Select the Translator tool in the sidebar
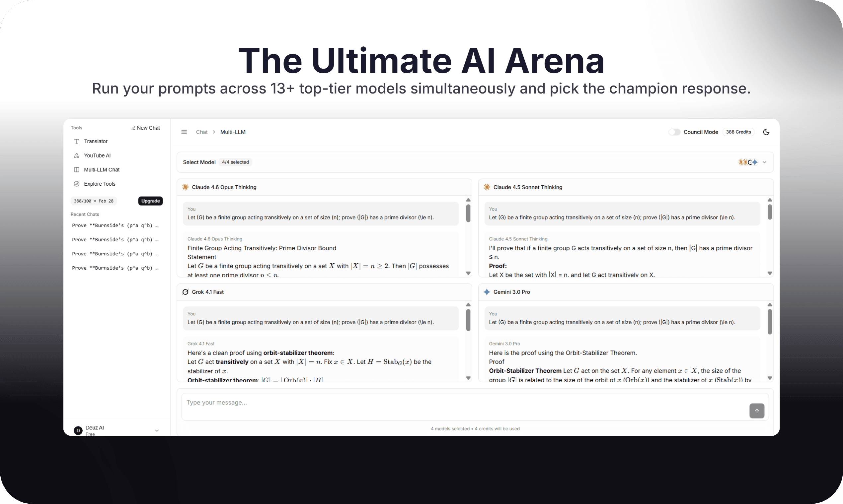Viewport: 843px width, 504px height. pos(96,141)
